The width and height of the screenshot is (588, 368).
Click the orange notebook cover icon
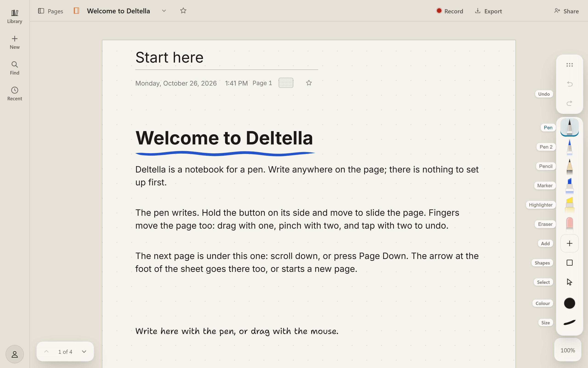point(76,11)
